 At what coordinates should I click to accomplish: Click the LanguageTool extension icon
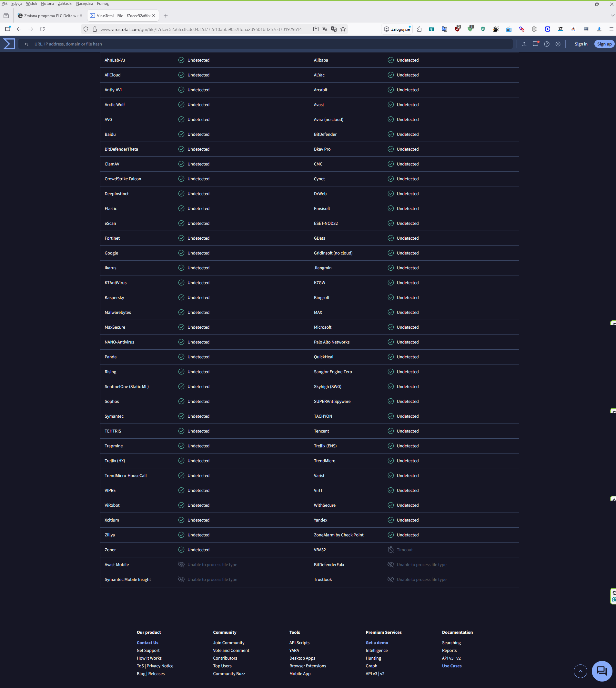point(560,29)
